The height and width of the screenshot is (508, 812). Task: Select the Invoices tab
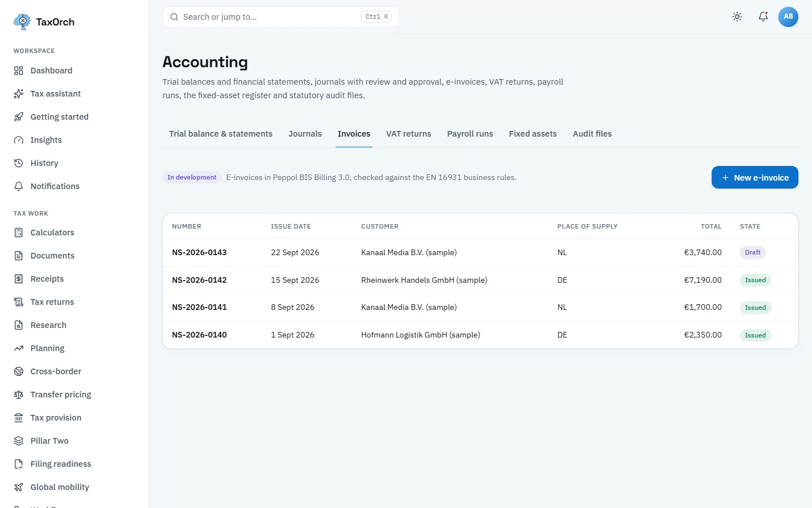click(354, 134)
